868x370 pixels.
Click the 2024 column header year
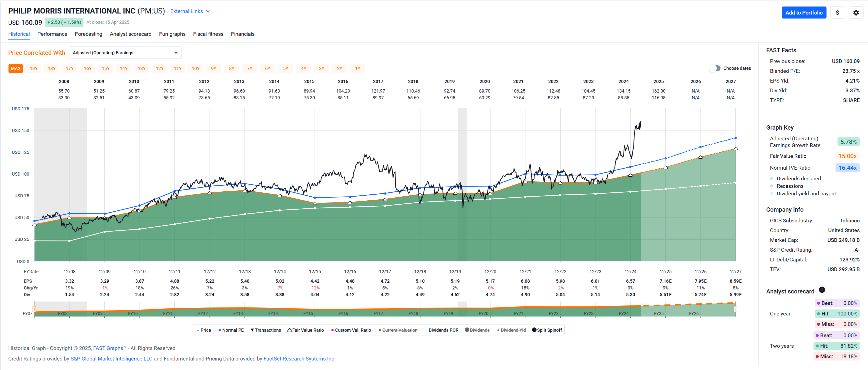[x=623, y=82]
